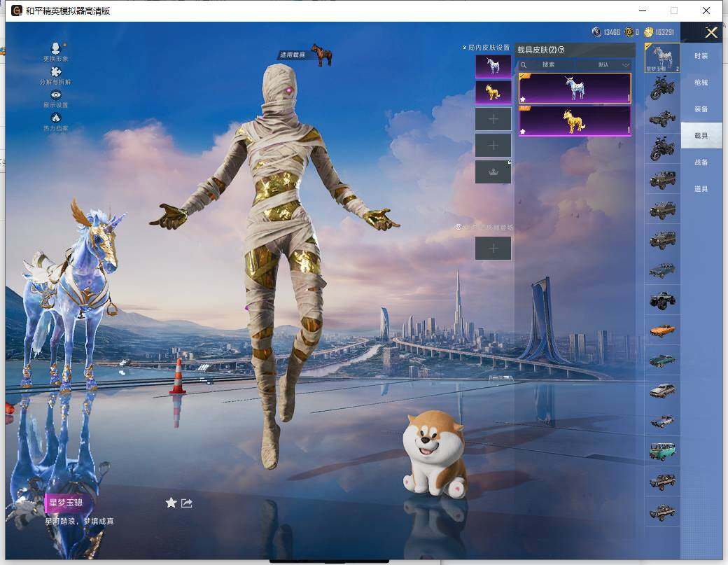Select the green muscle car icon
728x565 pixels.
(662, 361)
